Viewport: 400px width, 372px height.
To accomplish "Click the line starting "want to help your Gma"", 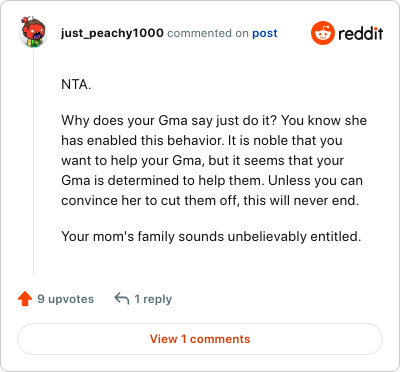I will click(x=202, y=161).
